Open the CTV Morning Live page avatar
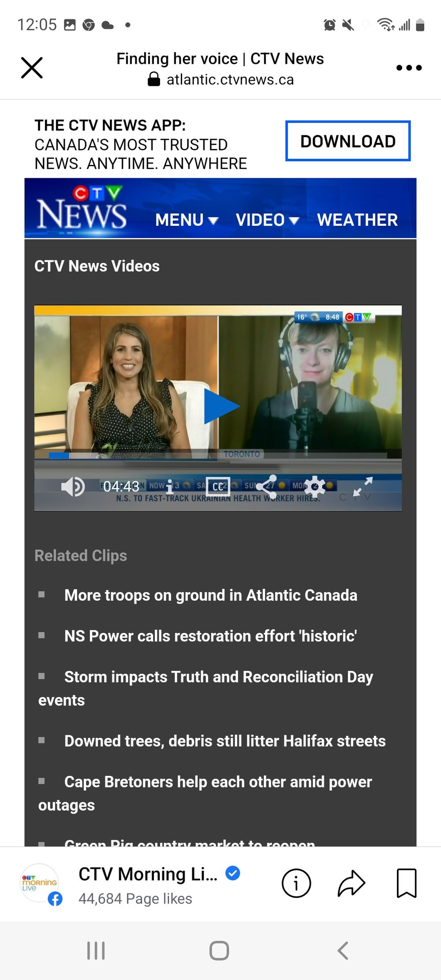Viewport: 441px width, 980px height. pos(40,883)
